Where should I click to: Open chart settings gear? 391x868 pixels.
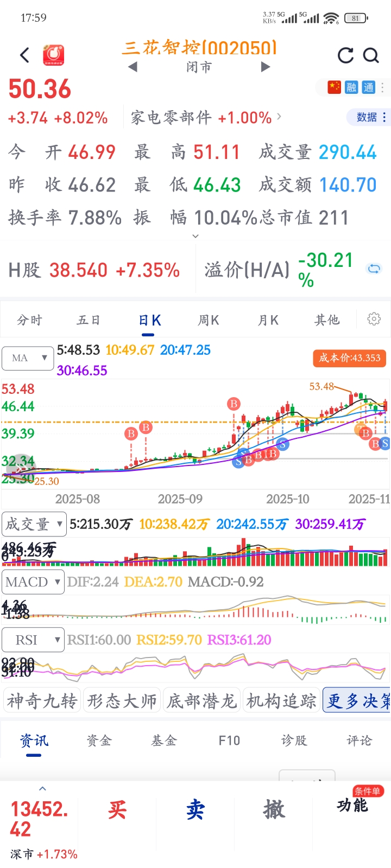coord(374,319)
